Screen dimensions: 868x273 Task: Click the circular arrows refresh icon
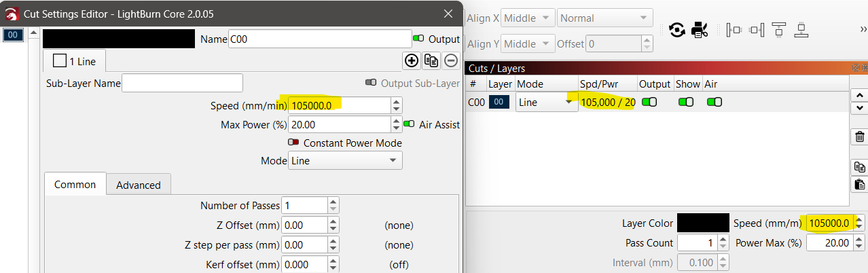point(676,29)
